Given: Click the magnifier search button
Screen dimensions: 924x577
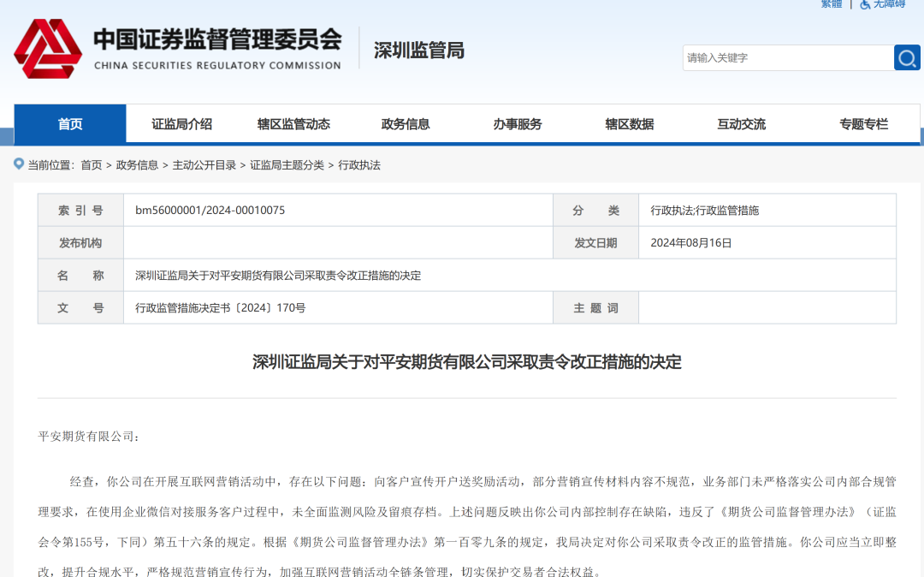Looking at the screenshot, I should point(907,57).
